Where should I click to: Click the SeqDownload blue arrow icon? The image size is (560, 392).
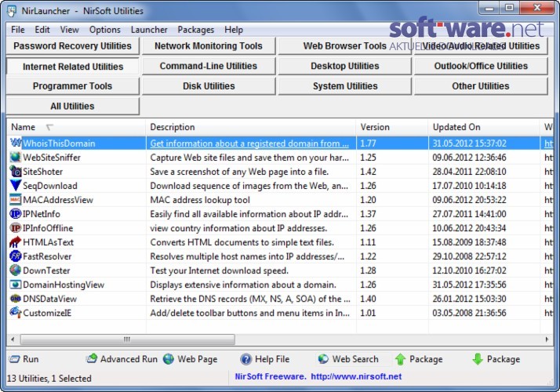[x=16, y=186]
